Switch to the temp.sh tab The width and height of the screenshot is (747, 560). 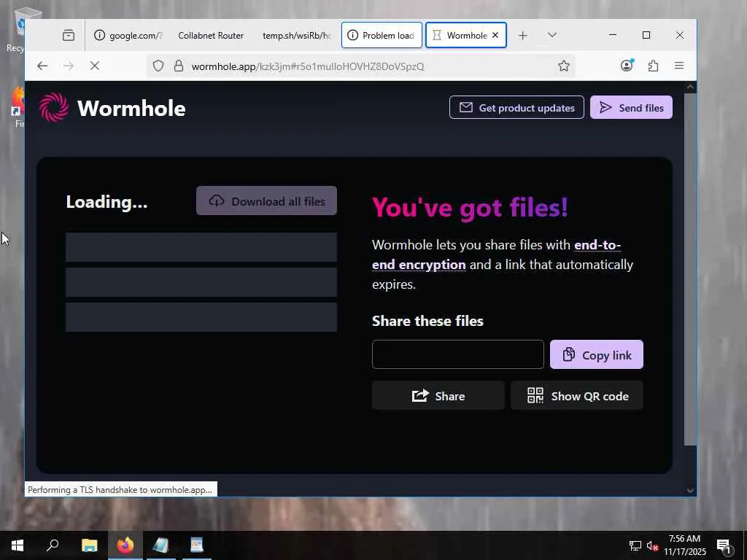click(296, 35)
